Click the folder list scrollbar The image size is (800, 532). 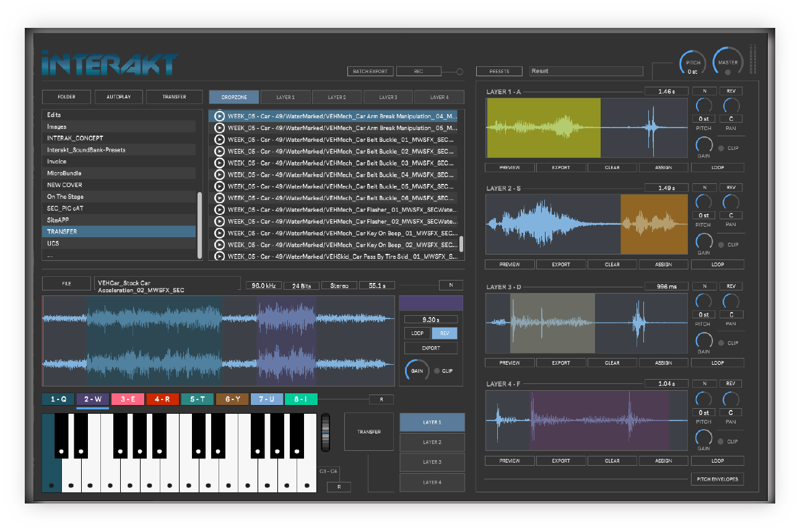point(199,225)
